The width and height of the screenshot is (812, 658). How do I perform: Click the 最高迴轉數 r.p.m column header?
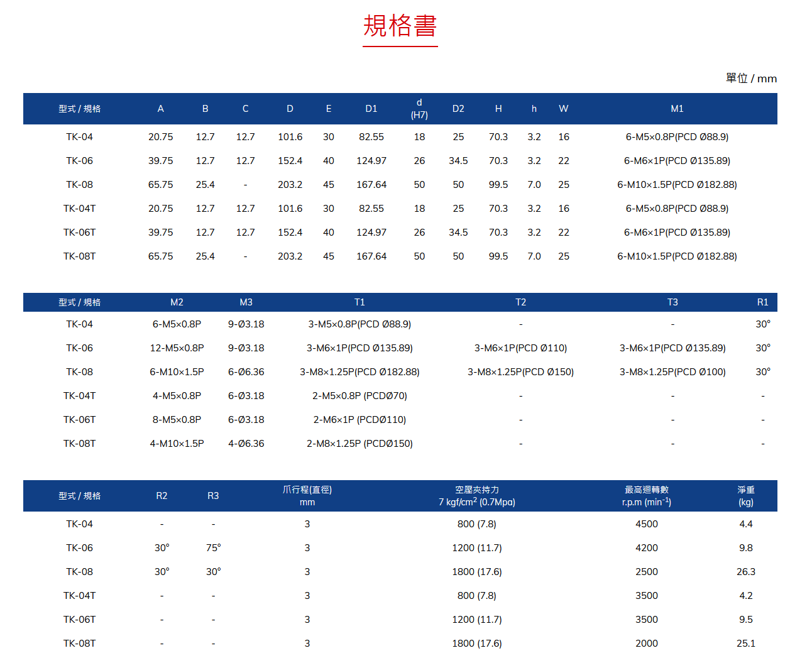tap(647, 496)
